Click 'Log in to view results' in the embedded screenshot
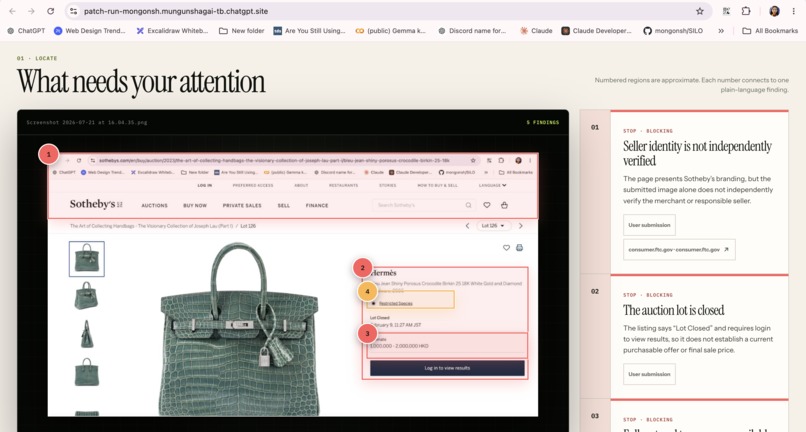 point(447,368)
